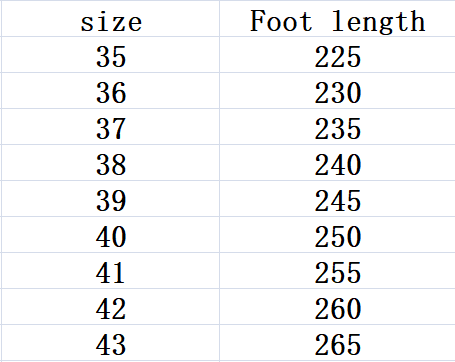The image size is (455, 362).
Task: Select the cell with size 43
Action: [x=110, y=343]
